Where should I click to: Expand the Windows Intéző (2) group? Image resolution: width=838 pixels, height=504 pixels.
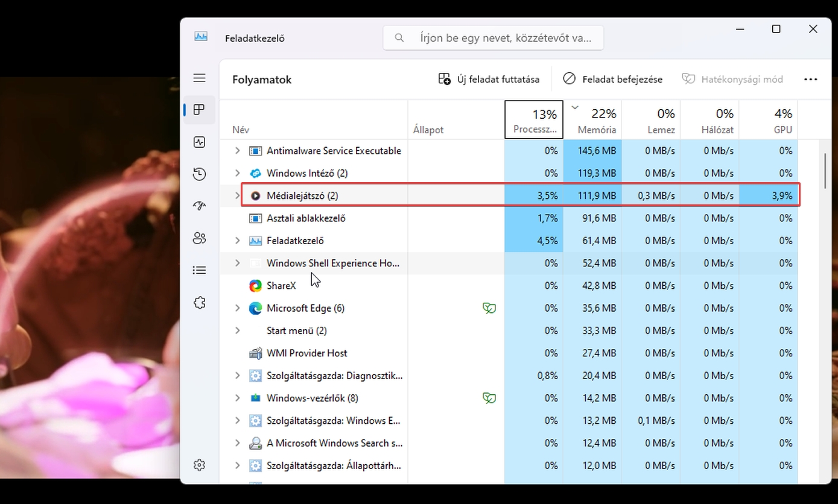[x=237, y=173]
